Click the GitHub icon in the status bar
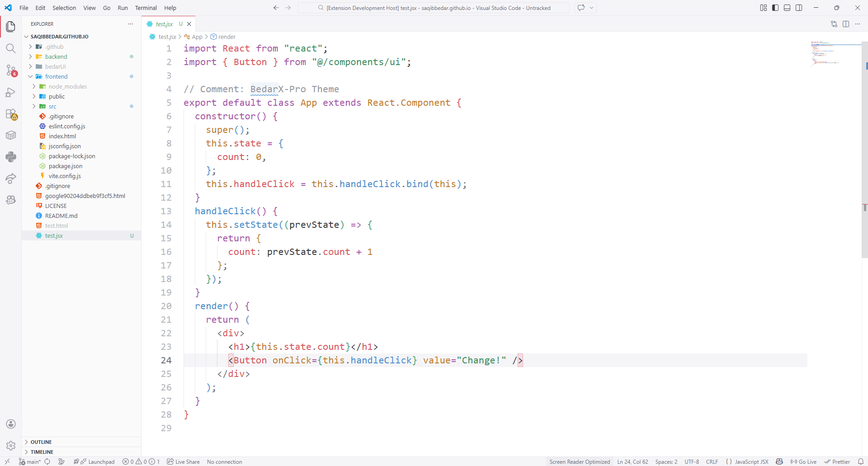 (779, 461)
